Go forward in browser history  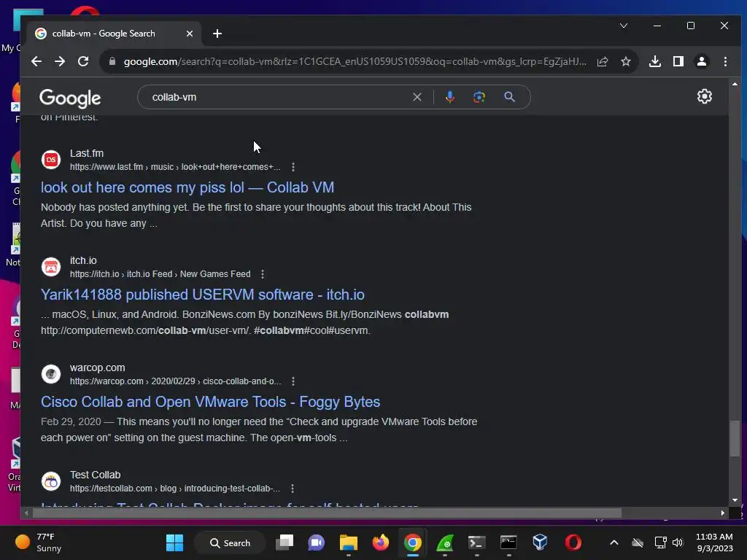[x=60, y=61]
